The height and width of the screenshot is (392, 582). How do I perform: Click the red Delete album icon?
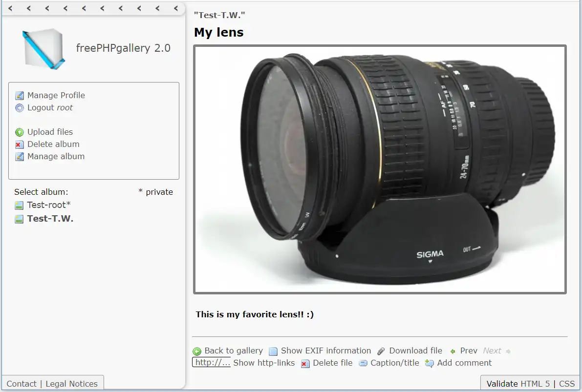[19, 144]
